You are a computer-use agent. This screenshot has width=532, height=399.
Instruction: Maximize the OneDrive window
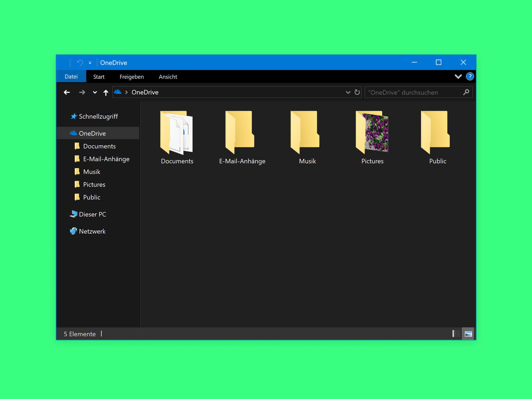coord(439,62)
